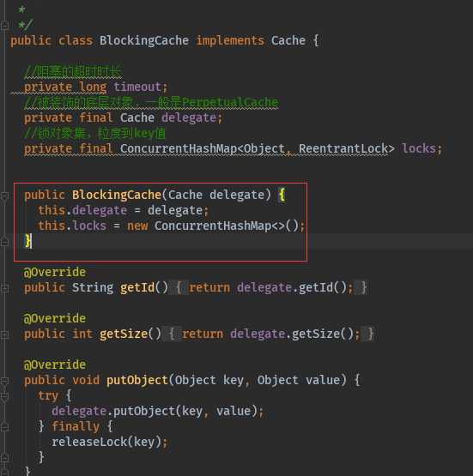Viewport: 473px width, 476px height.
Task: Click 'void' keyword
Action: tap(86, 381)
